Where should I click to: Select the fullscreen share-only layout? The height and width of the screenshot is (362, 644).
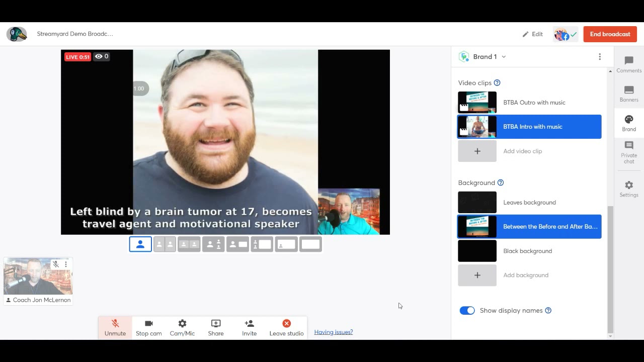310,244
